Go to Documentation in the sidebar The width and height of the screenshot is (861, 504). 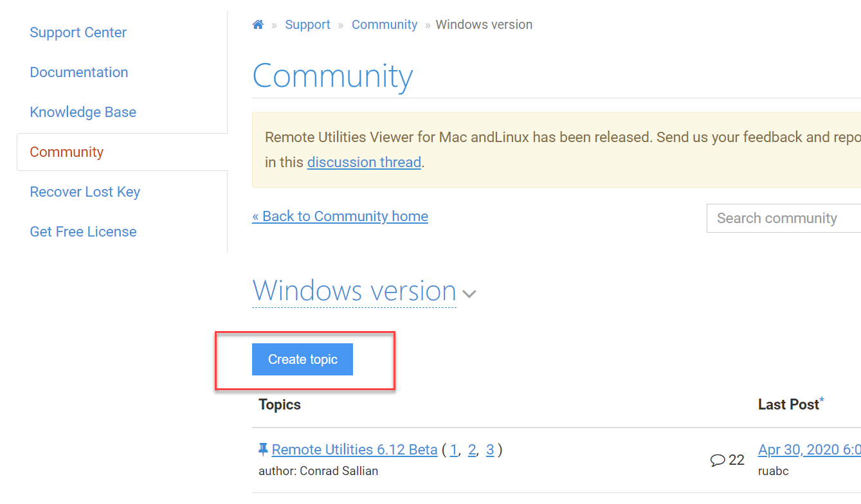78,72
